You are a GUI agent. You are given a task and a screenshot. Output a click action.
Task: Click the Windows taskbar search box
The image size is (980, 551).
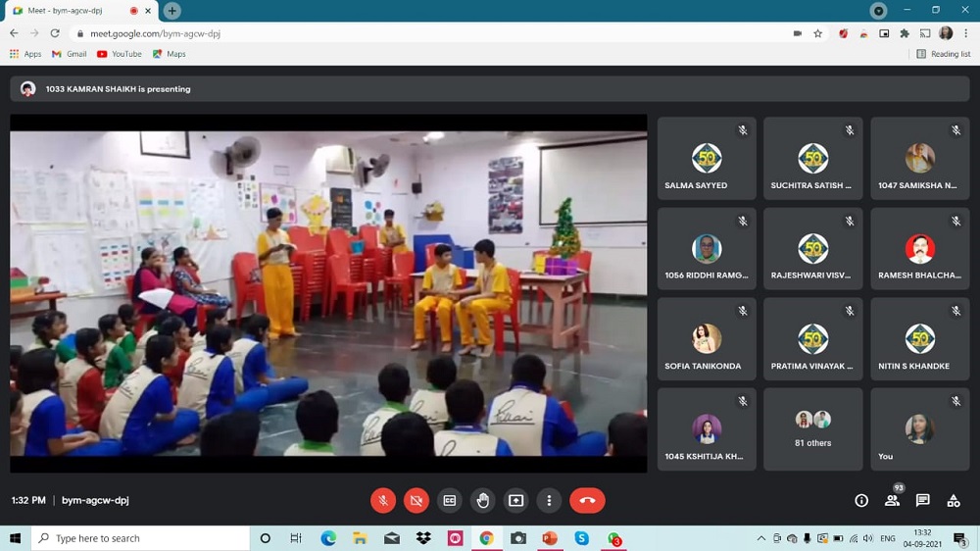(x=142, y=538)
